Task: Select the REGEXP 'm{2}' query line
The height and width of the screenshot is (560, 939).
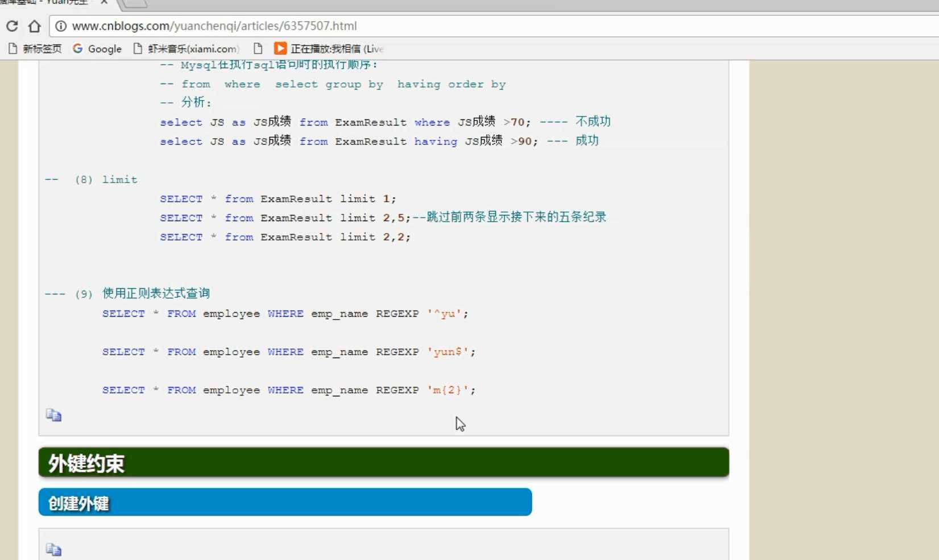Action: [288, 390]
